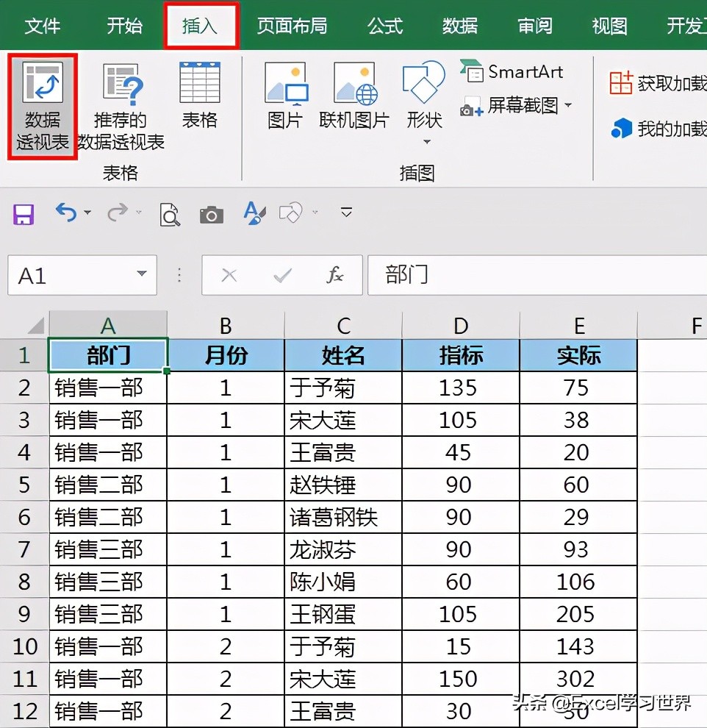Switch to Review (审阅) tab
Image resolution: width=707 pixels, height=728 pixels.
coord(534,26)
